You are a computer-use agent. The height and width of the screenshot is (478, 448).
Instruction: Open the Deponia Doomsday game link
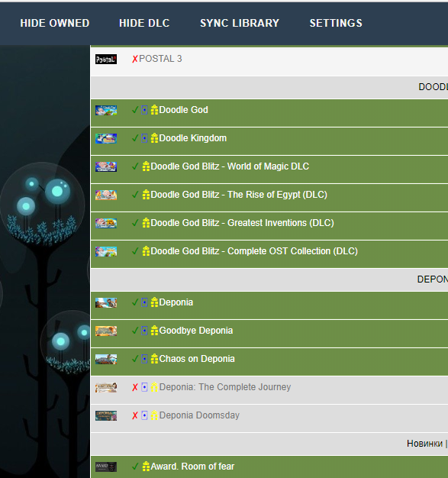coord(199,415)
